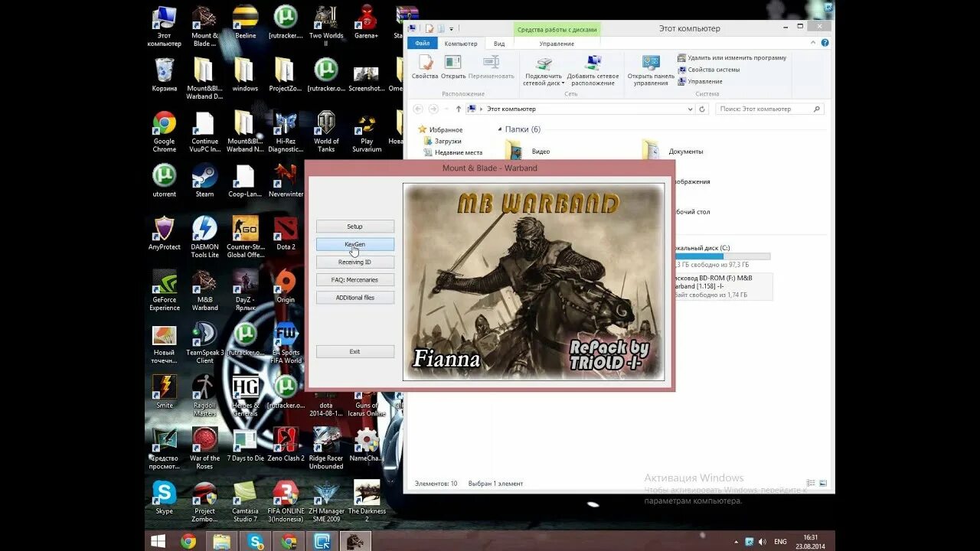980x551 pixels.
Task: Select the Steam desktop shortcut
Action: point(204,181)
